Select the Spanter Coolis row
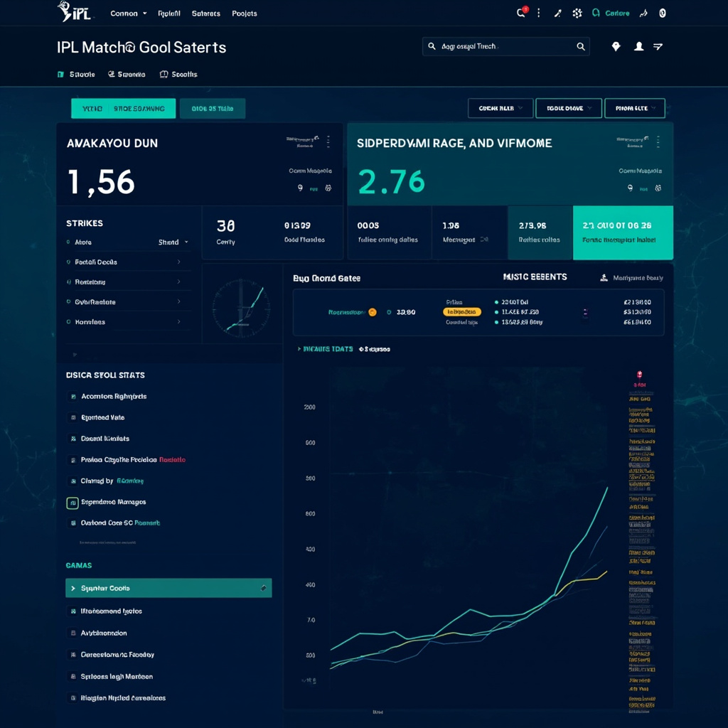Screen dimensions: 728x728 point(168,588)
